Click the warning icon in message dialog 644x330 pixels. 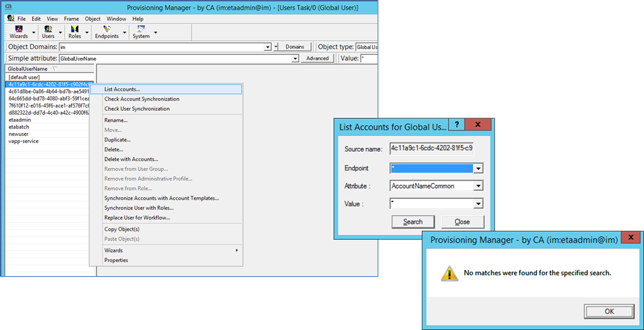coord(450,273)
